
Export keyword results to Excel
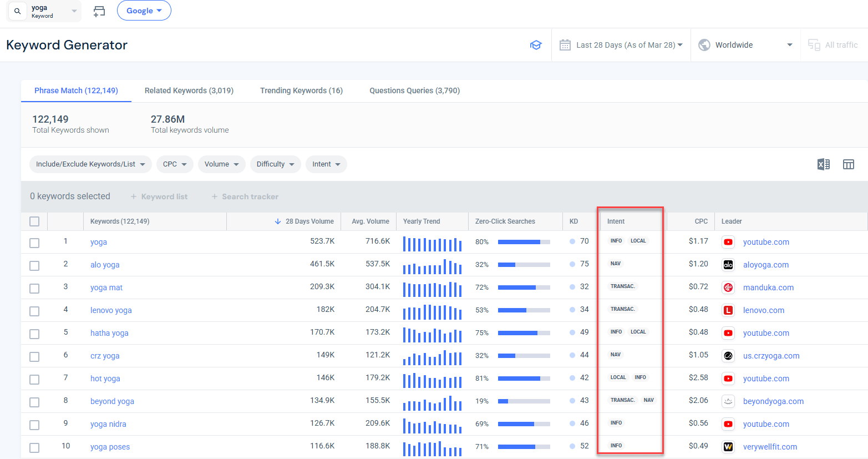click(823, 164)
